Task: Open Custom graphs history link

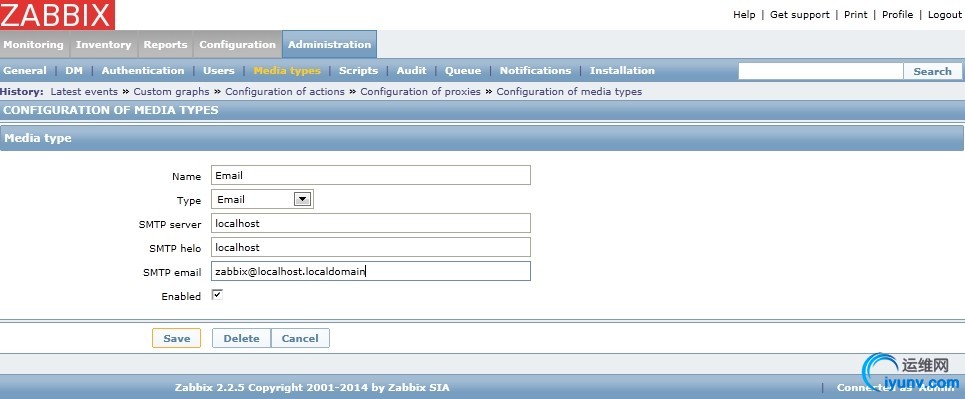Action: [x=172, y=92]
